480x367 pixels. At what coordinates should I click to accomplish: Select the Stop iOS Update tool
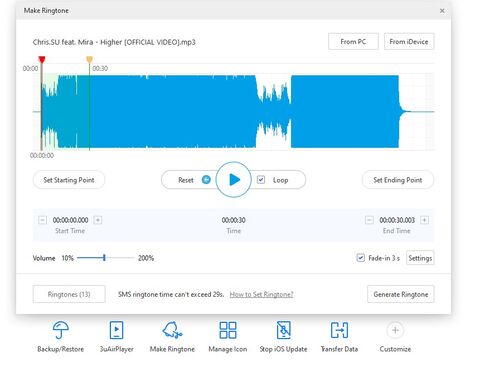(x=283, y=330)
